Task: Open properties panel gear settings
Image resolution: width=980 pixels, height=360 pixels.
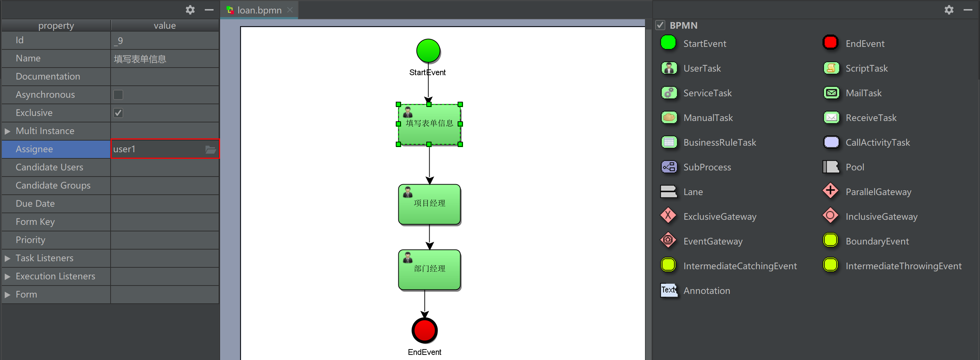Action: 190,10
